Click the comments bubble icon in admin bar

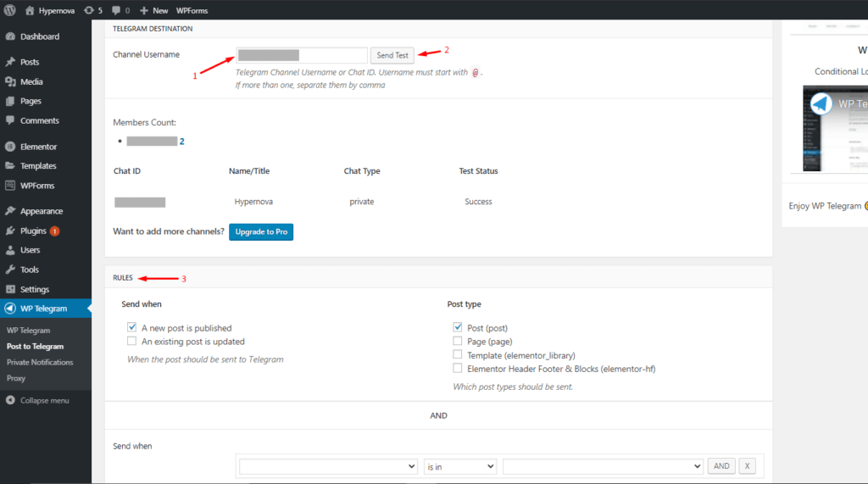click(x=115, y=10)
